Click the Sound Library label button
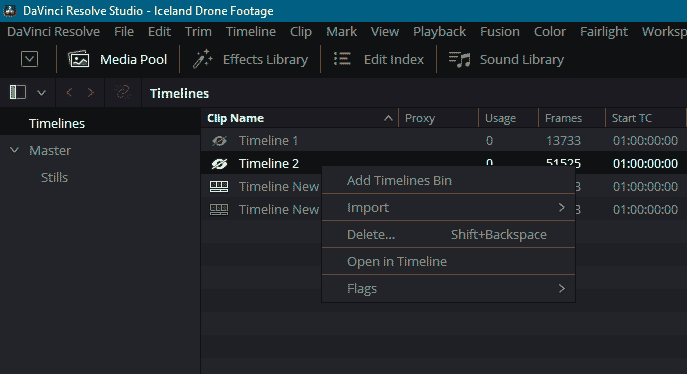 click(x=522, y=59)
